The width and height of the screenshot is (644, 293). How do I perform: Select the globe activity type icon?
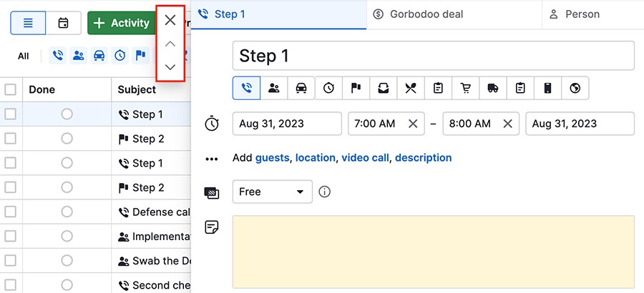(x=575, y=88)
